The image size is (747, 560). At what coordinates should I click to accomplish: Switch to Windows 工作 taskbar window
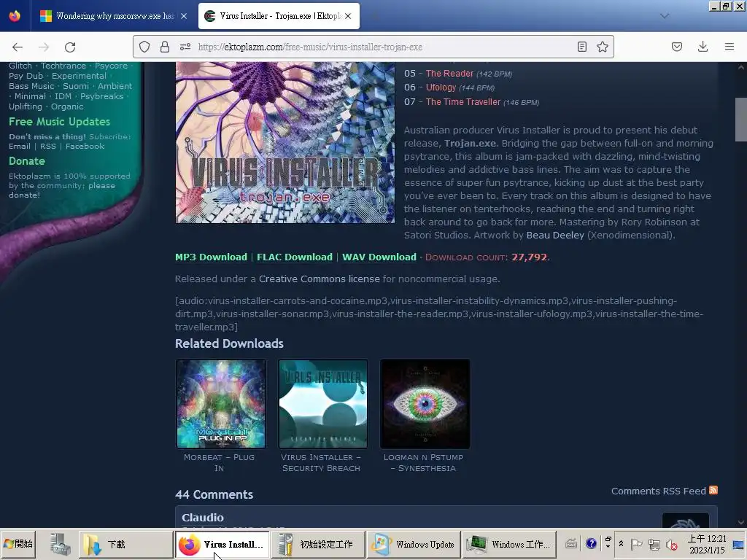509,544
